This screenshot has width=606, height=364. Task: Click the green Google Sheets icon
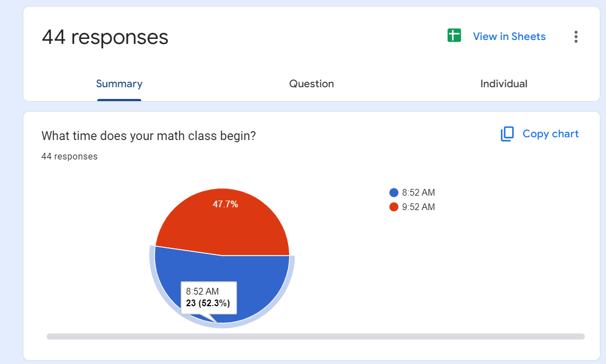pyautogui.click(x=454, y=36)
